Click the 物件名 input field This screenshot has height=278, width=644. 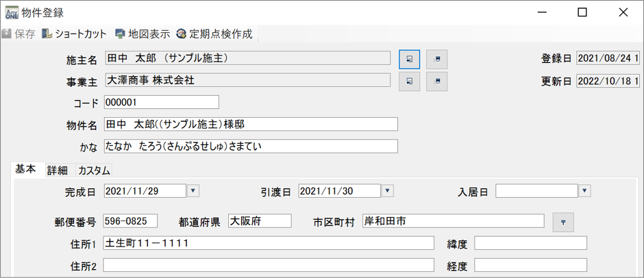coord(251,125)
